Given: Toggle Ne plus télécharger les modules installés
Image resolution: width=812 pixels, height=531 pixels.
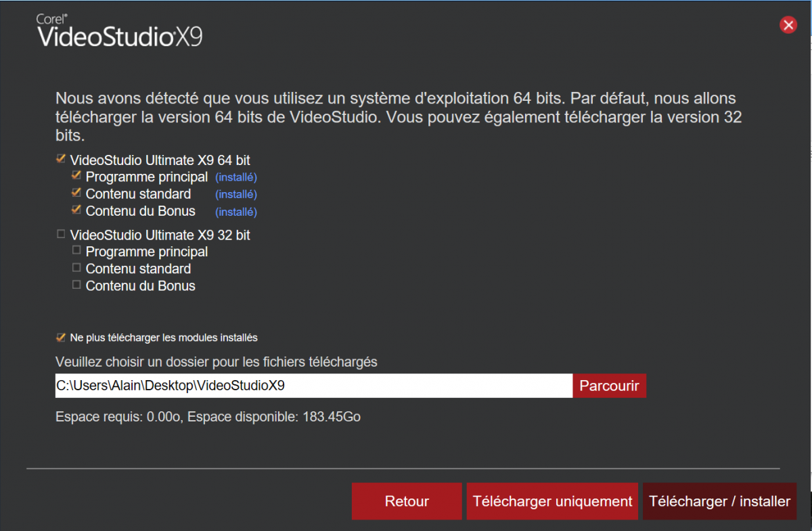Looking at the screenshot, I should (61, 337).
